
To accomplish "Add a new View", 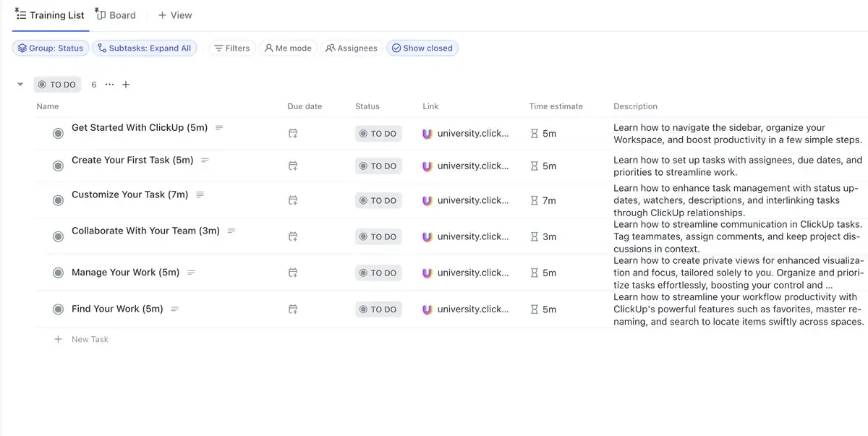I will 175,15.
